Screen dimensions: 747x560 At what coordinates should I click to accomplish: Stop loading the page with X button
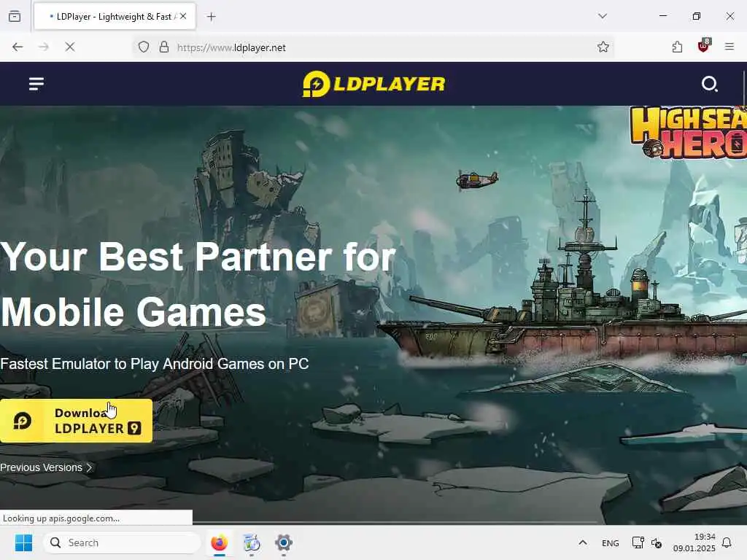70,47
